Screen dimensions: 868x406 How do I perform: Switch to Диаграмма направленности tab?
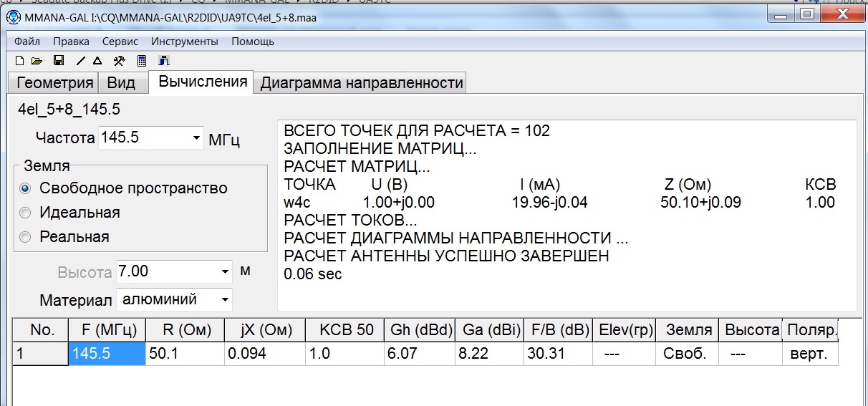[x=361, y=83]
